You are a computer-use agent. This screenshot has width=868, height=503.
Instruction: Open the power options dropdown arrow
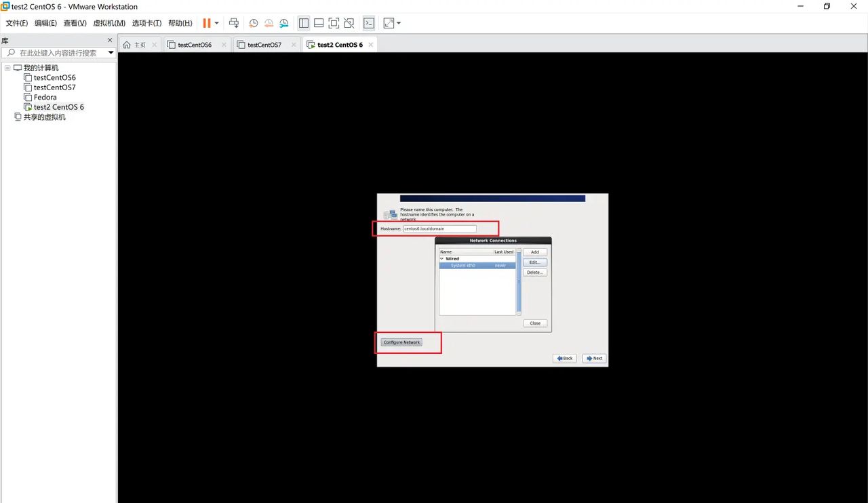217,23
